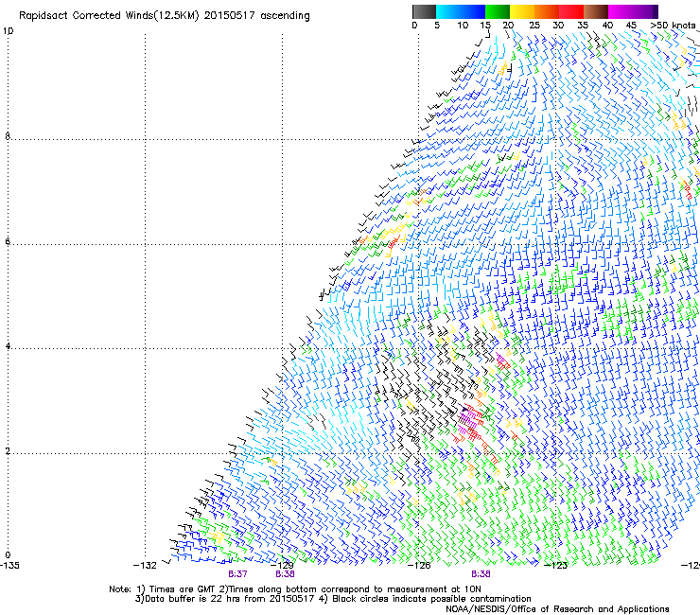Click the longitude axis label '-123'
The height and width of the screenshot is (615, 700).
coord(556,566)
